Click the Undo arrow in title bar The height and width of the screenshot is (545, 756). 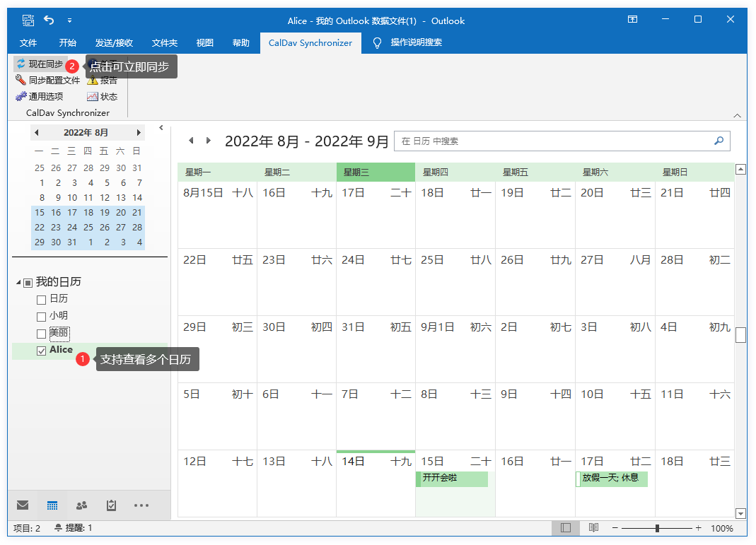[x=49, y=20]
